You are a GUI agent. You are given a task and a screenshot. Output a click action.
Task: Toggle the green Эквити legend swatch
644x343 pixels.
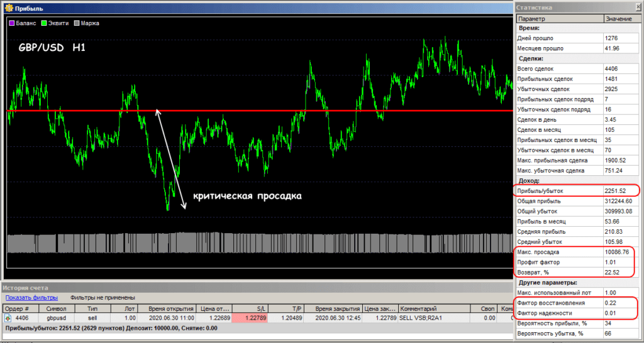[x=45, y=23]
